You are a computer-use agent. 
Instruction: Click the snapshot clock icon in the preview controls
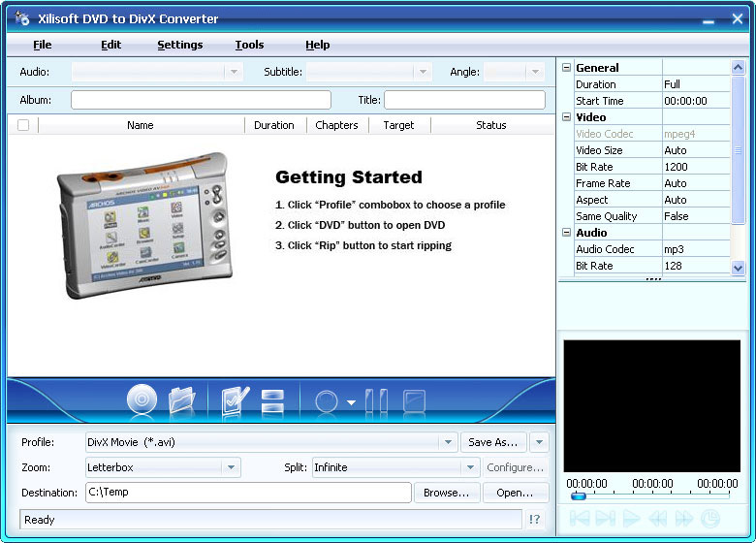pyautogui.click(x=709, y=519)
